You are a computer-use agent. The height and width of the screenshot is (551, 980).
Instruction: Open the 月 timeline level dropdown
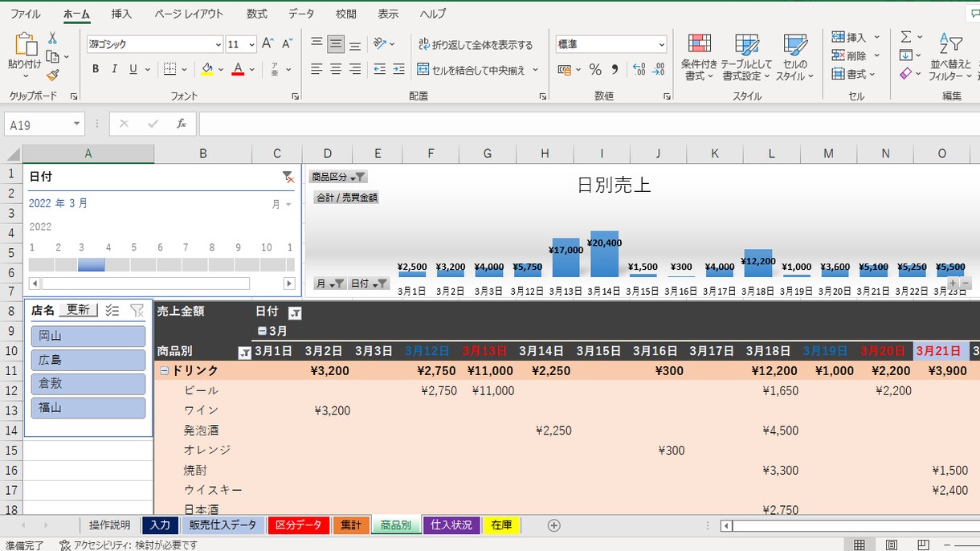(281, 205)
